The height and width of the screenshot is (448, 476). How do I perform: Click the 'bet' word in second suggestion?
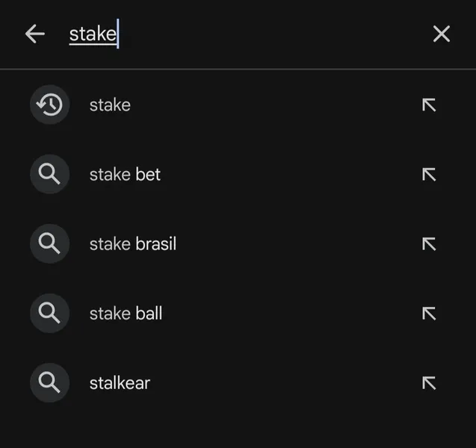pos(148,175)
